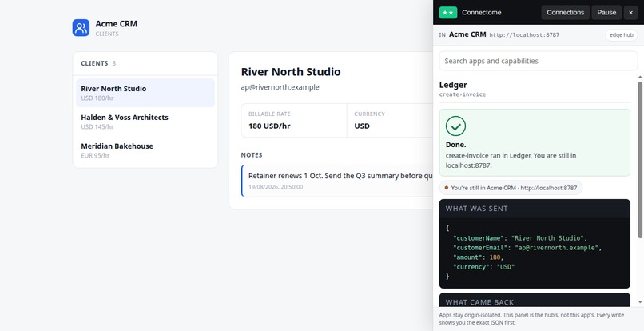Click the customerName JSON line
Screen dimensions: 644x331
(x=520, y=238)
